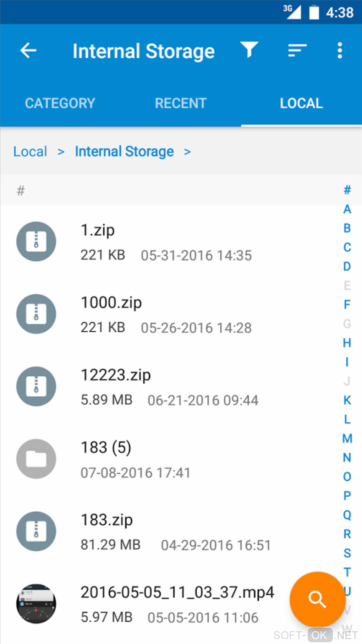Viewport: 362px width, 644px height.
Task: Switch to the RECENT tab
Action: point(181,103)
